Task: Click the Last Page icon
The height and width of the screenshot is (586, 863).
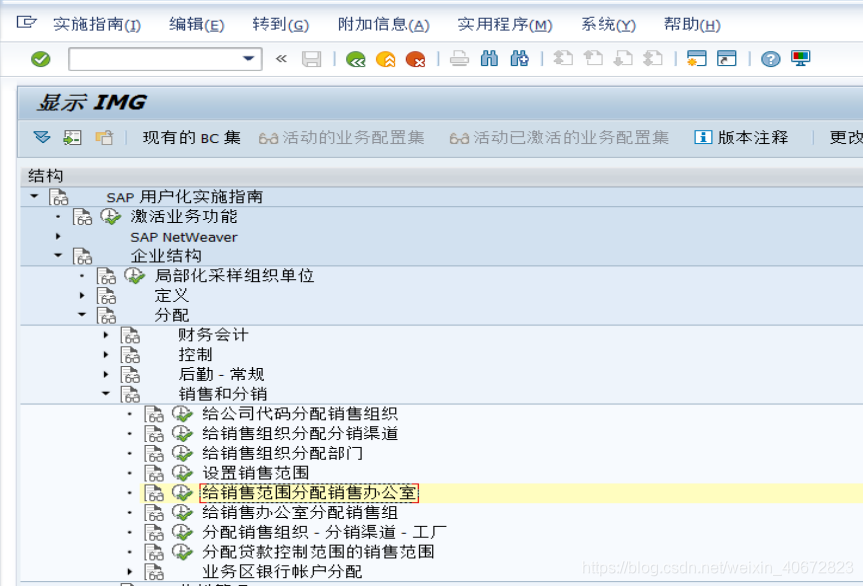Action: point(653,58)
